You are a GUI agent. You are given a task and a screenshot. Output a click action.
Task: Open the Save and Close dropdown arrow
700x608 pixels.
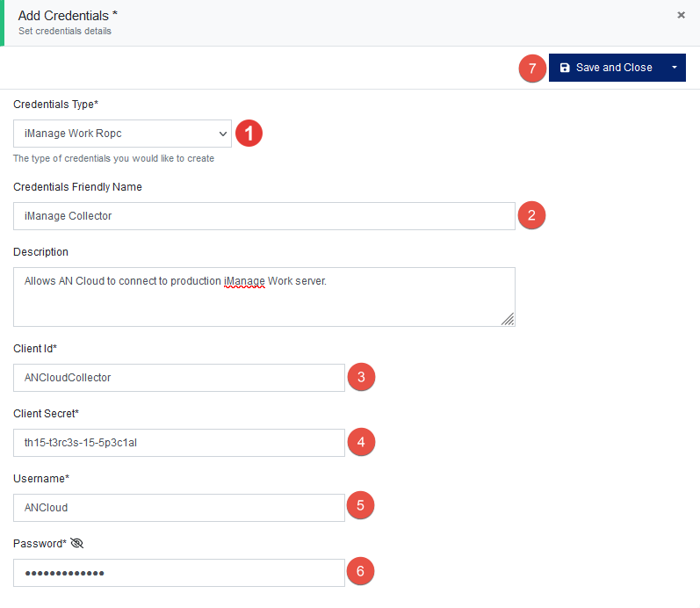click(675, 68)
